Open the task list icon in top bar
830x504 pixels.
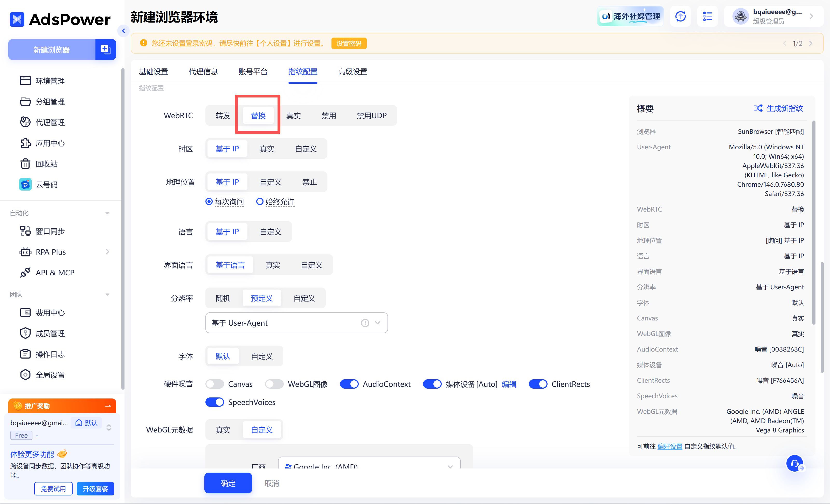[x=707, y=16]
